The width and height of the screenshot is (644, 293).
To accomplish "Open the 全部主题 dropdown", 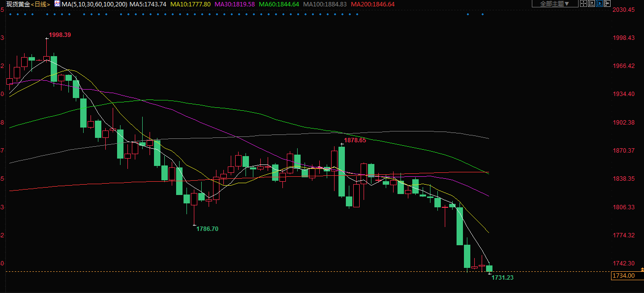I will [554, 4].
